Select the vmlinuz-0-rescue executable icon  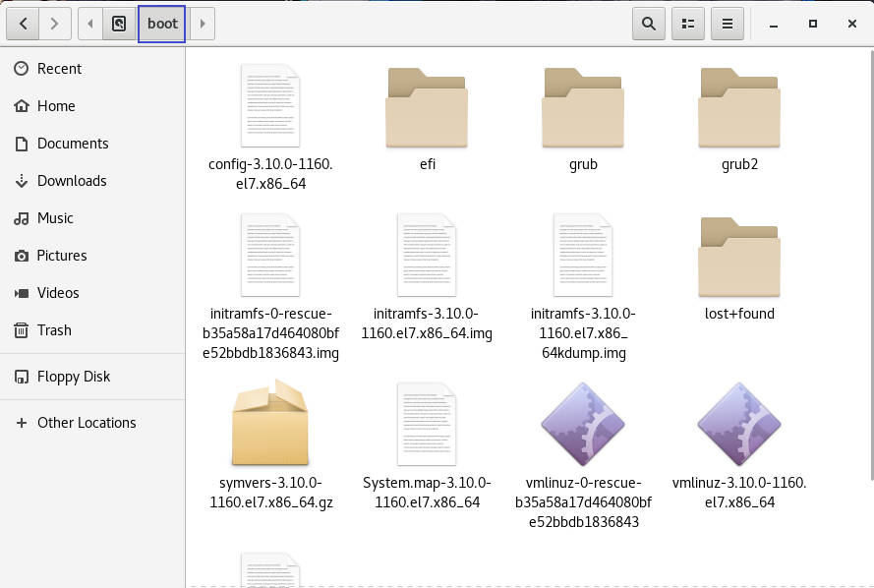tap(583, 424)
